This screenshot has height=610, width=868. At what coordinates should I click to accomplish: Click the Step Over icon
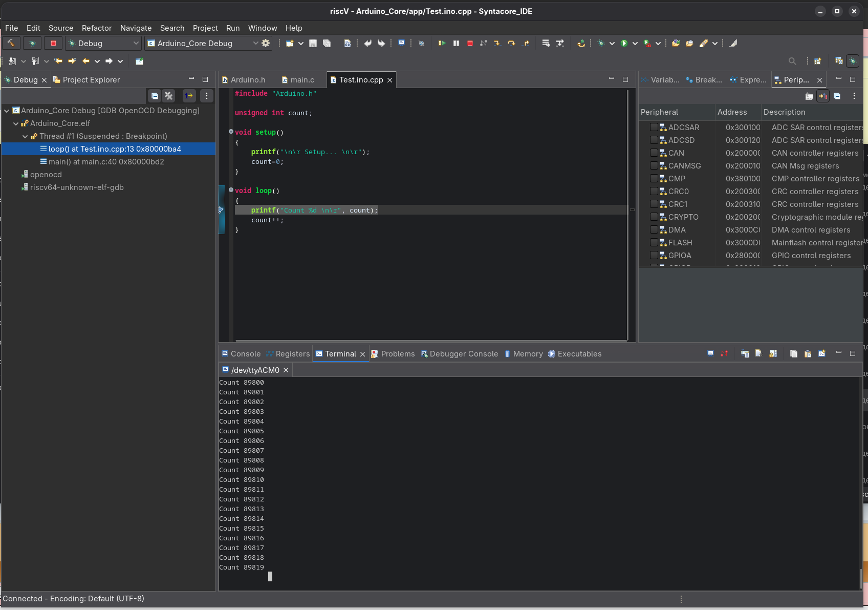click(x=511, y=44)
